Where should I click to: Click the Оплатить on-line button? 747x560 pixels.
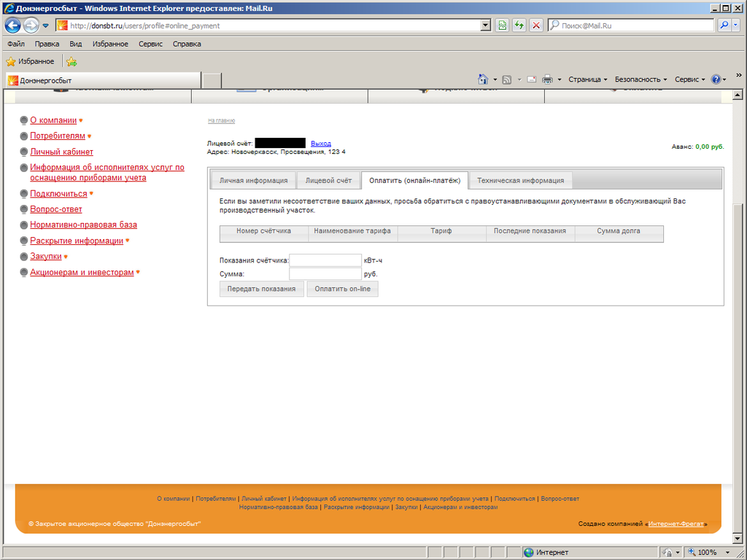coord(343,289)
